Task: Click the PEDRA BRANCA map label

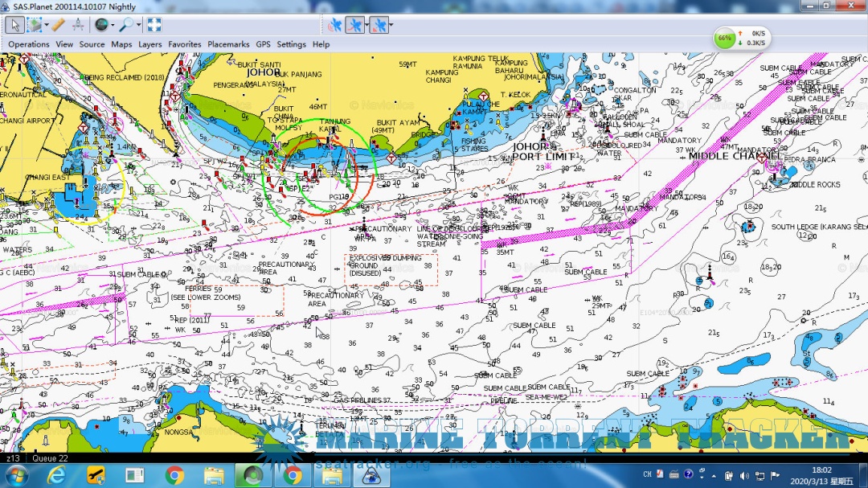Action: point(810,159)
